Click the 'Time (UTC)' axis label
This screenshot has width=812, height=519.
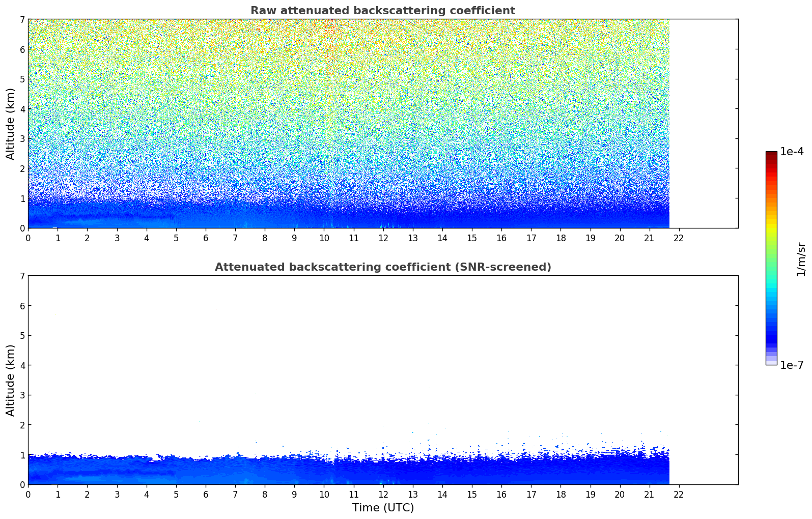383,508
